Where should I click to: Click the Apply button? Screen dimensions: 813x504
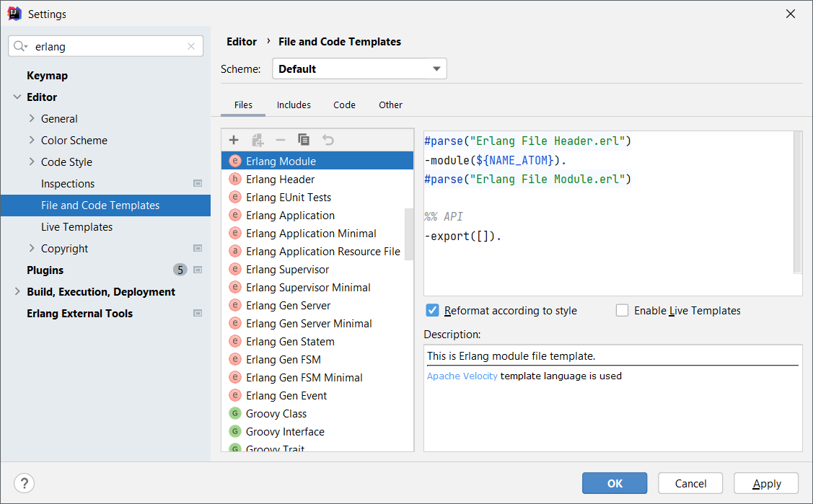tap(766, 483)
